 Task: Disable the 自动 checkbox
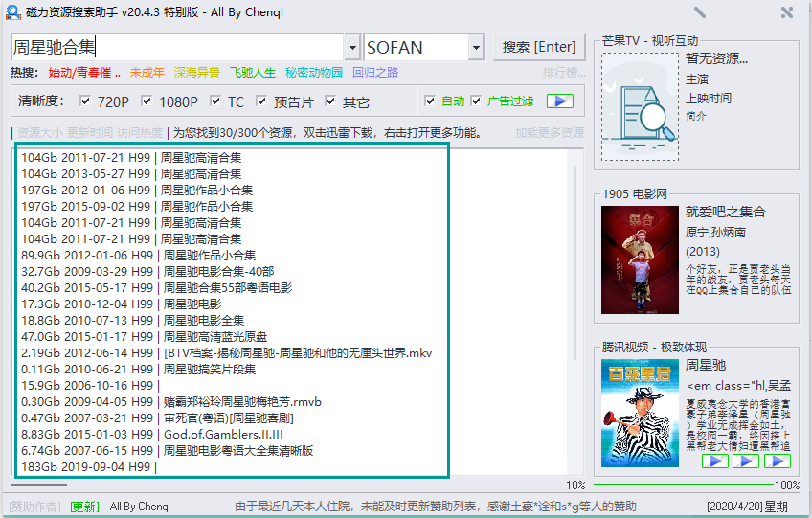(430, 101)
